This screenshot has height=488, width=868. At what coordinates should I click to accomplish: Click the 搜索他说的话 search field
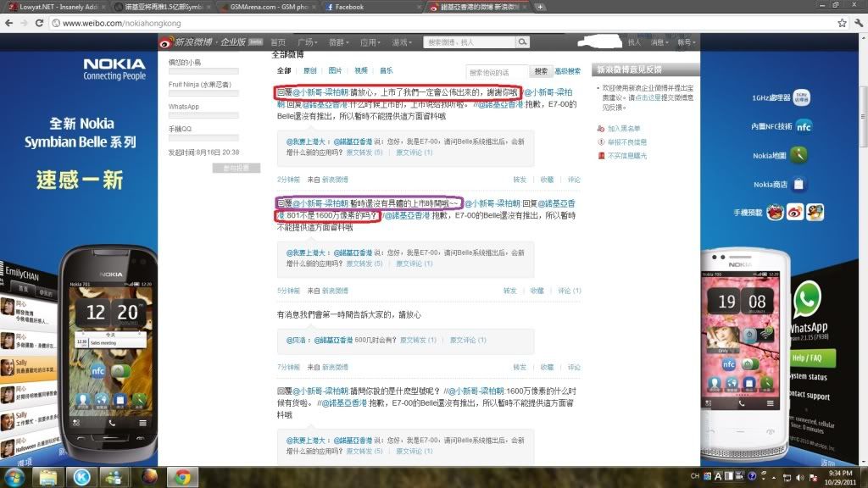click(498, 72)
